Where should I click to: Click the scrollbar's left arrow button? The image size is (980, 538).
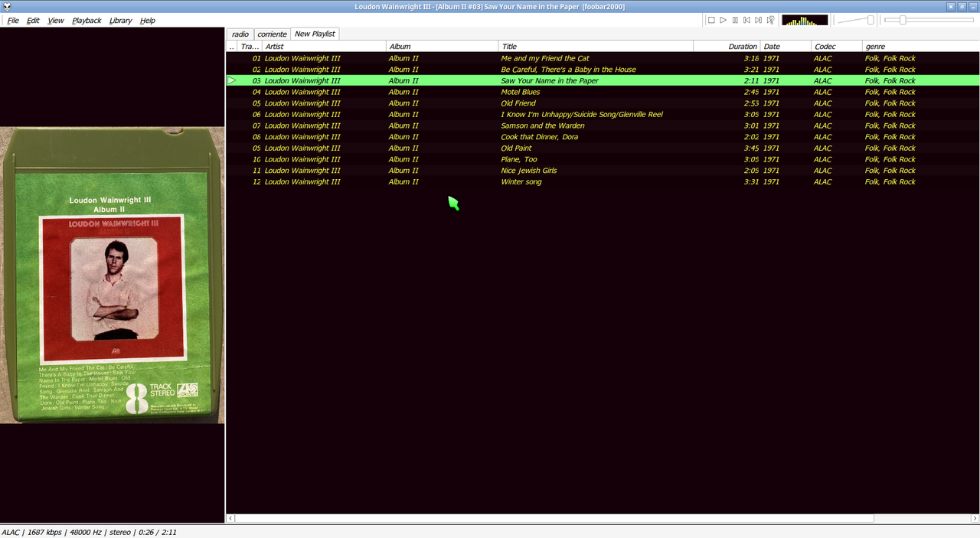pos(230,518)
